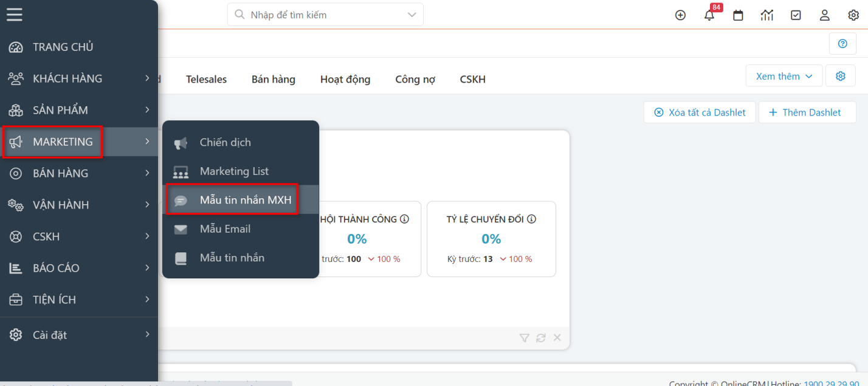Open the dashboard settings gear beside Xem thêm
The image size is (868, 386).
pyautogui.click(x=840, y=75)
